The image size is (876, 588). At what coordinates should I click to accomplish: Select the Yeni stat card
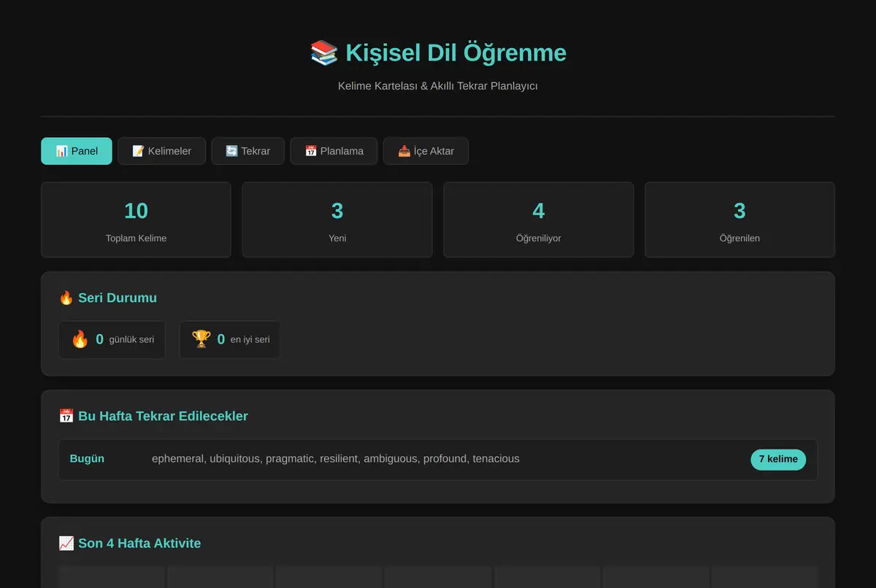pyautogui.click(x=337, y=220)
